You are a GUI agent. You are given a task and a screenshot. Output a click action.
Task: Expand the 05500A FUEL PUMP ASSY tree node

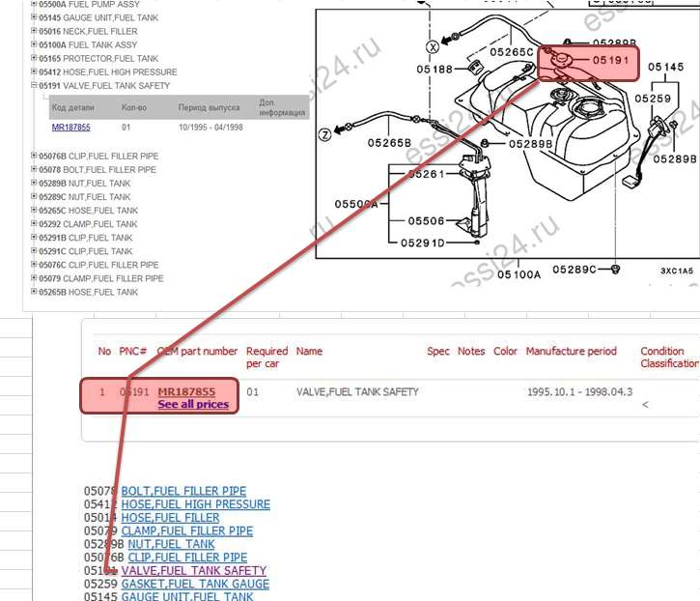(34, 4)
